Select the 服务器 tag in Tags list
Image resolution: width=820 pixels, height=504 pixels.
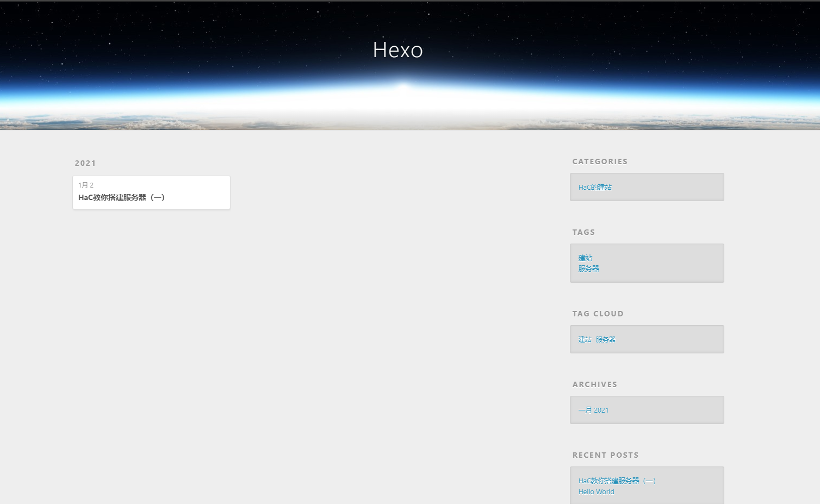point(588,269)
